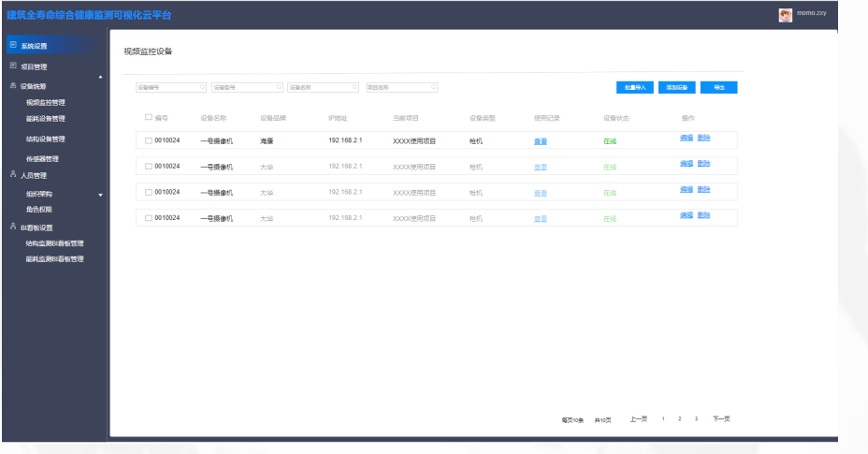
Task: Collapse the 设备统筹 group with the up arrow
Action: pyautogui.click(x=100, y=77)
